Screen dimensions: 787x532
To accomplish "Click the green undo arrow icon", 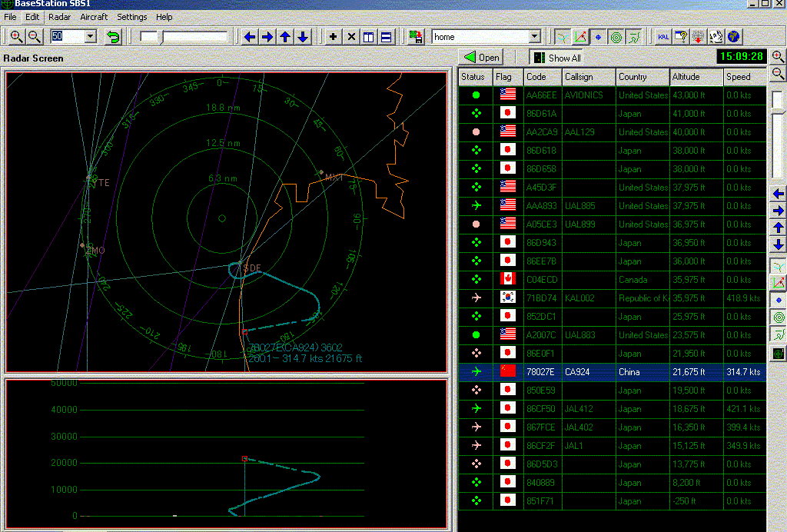I will tap(114, 37).
